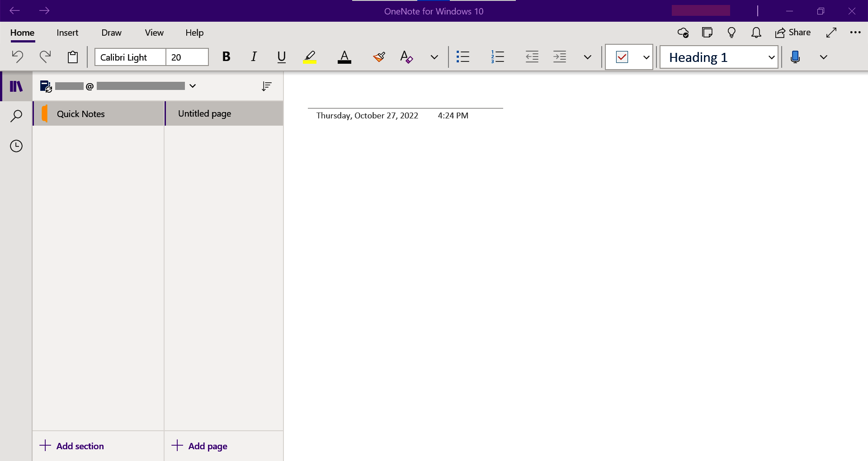The image size is (868, 461).
Task: Open notifications bell icon
Action: 756,33
